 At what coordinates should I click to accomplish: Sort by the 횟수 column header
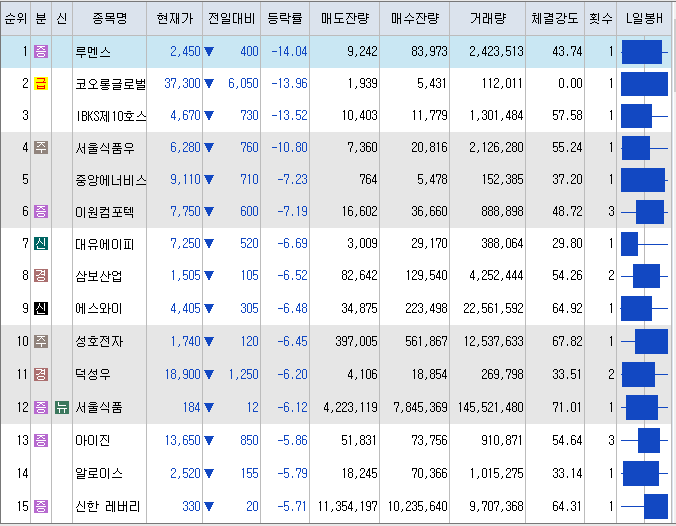[x=601, y=19]
